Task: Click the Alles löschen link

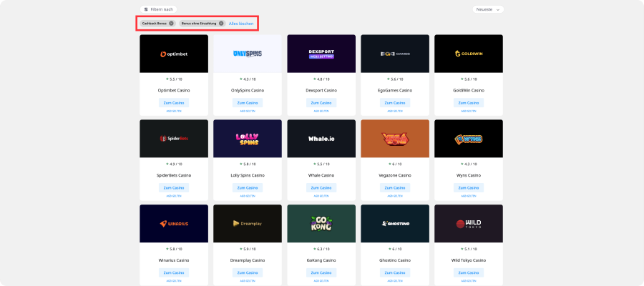Action: (240, 24)
